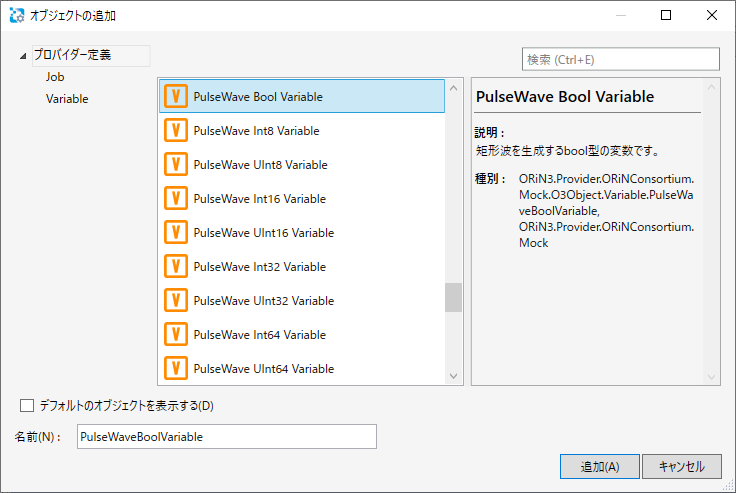The width and height of the screenshot is (736, 493).
Task: Select PulseWave Bool Variable text
Action: 258,97
